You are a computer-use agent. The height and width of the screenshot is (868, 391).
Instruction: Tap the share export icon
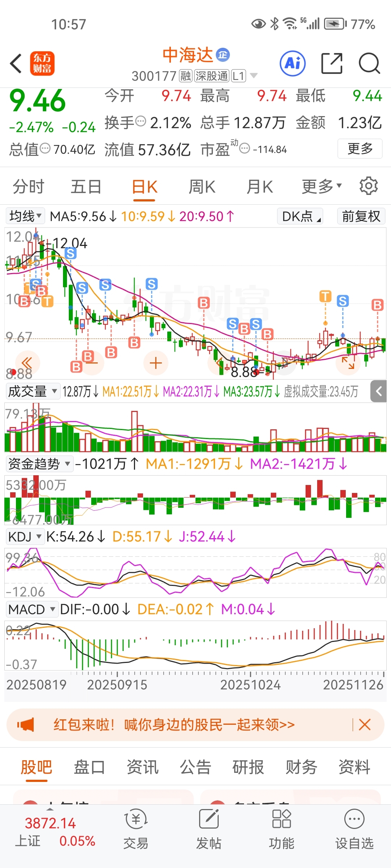point(332,63)
